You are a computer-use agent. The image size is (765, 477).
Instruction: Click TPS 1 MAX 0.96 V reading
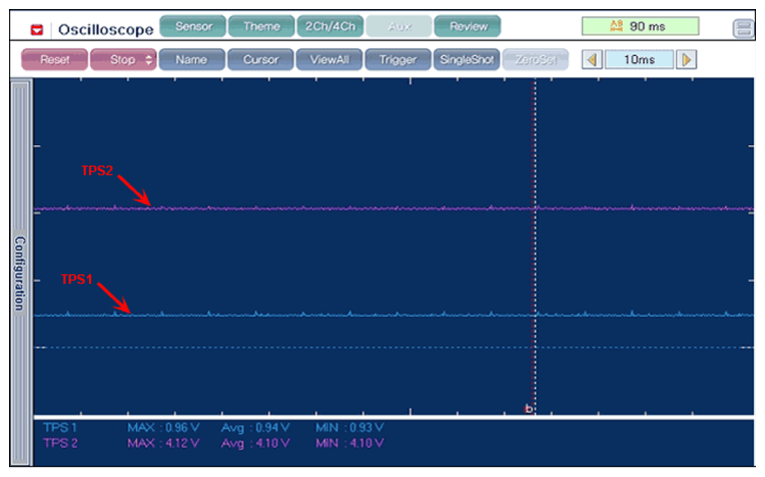[163, 428]
